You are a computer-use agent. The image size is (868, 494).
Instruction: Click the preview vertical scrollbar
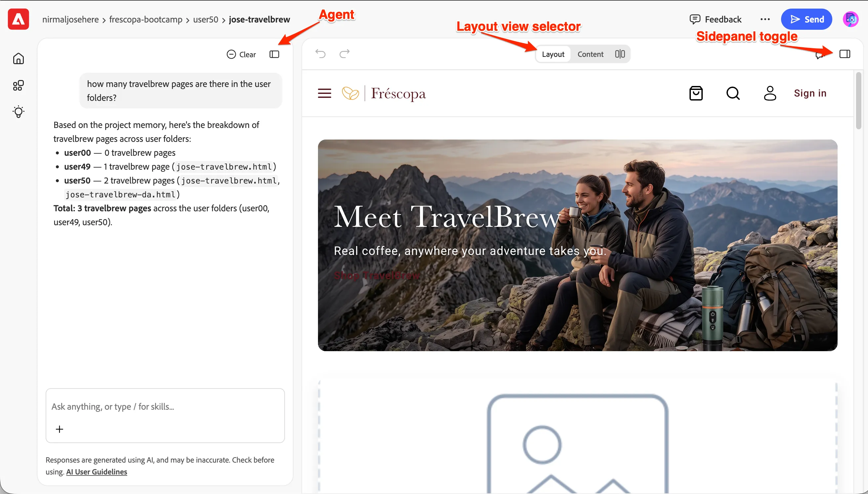pyautogui.click(x=858, y=101)
